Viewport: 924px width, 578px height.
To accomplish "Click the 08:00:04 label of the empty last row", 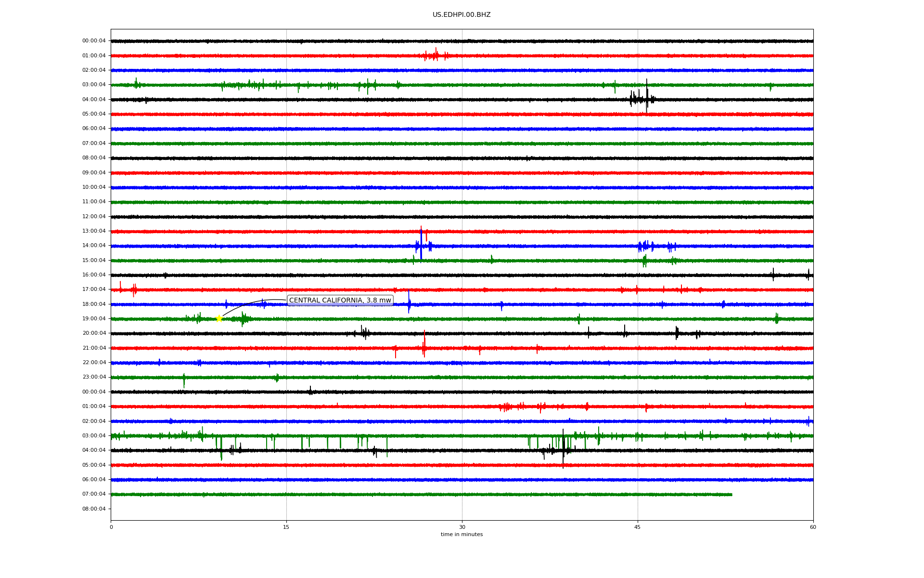I will point(94,509).
